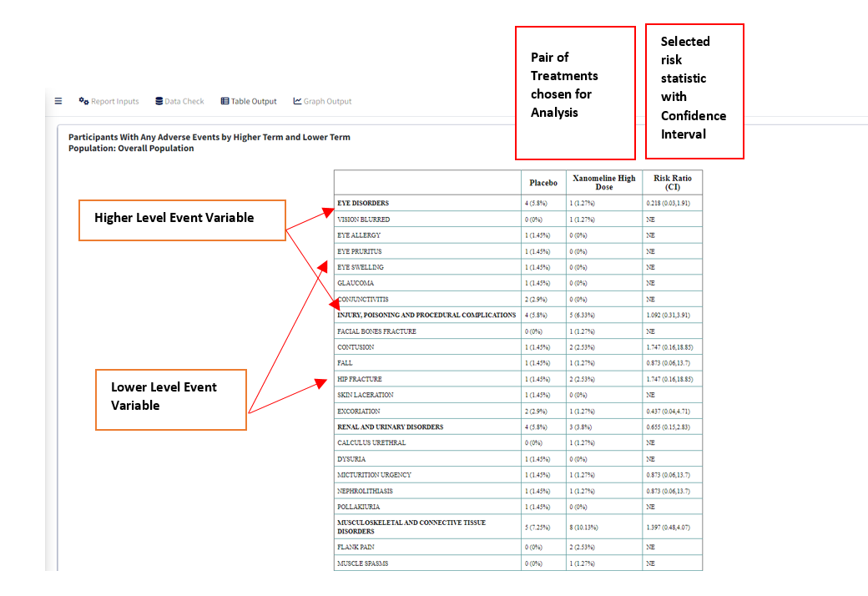Select the HIP FRACTURE row label

pos(360,379)
